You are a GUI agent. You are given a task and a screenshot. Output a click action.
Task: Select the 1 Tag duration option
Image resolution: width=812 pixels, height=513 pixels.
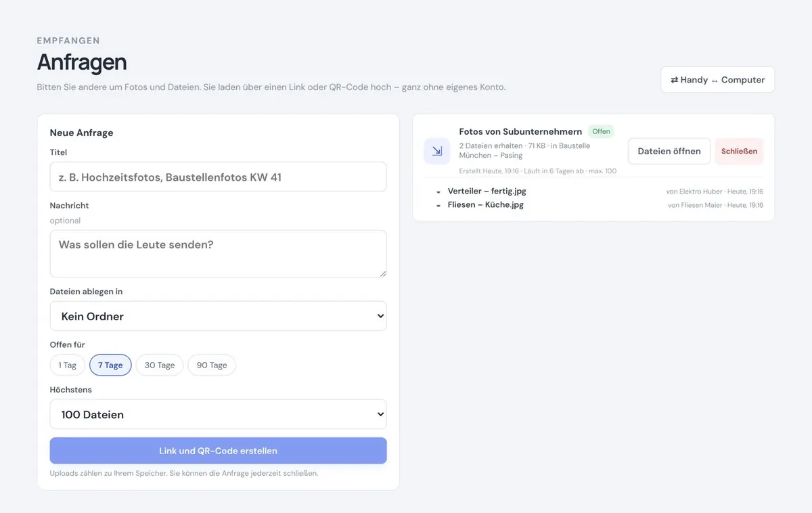(68, 365)
